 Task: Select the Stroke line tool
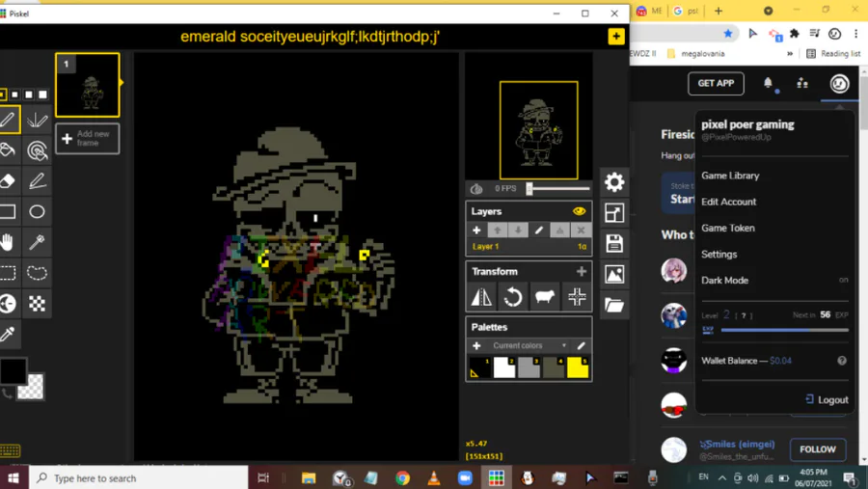point(37,180)
